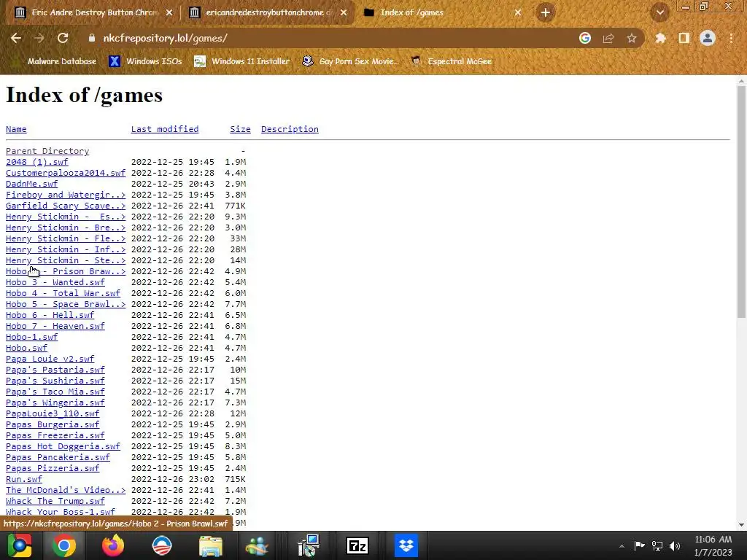Close the Eric Andre Destroy Button tab
This screenshot has width=747, height=560.
click(169, 13)
